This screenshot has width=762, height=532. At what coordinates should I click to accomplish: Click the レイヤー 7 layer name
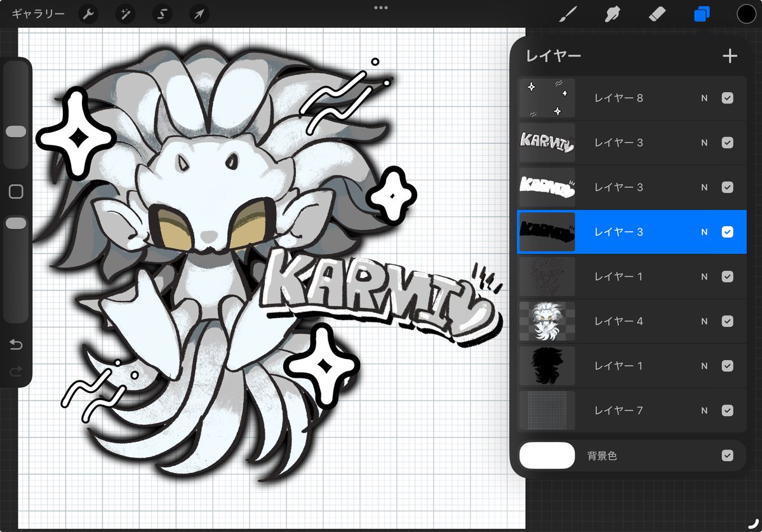click(x=618, y=411)
